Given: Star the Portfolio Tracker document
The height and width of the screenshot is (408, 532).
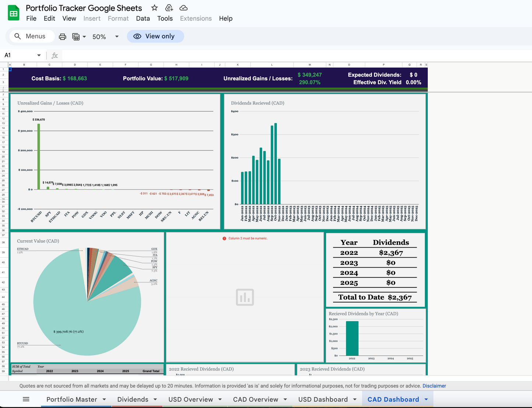Looking at the screenshot, I should [x=155, y=8].
